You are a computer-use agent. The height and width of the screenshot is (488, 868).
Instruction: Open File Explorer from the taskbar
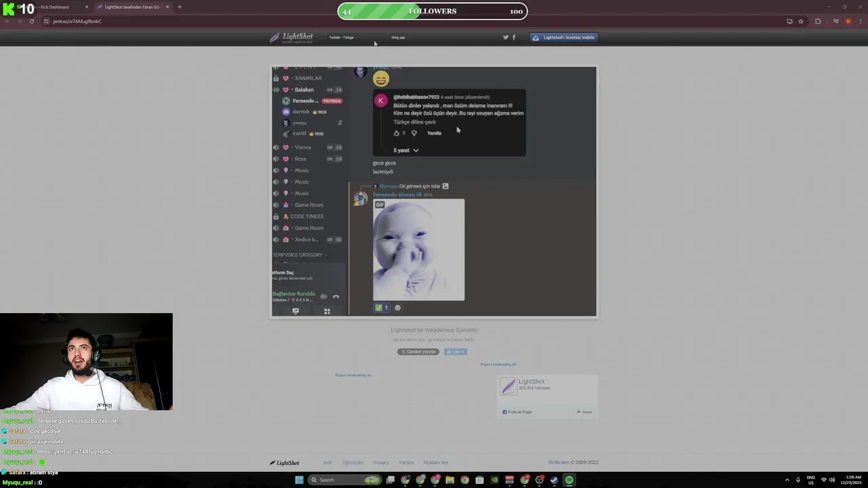tap(450, 480)
